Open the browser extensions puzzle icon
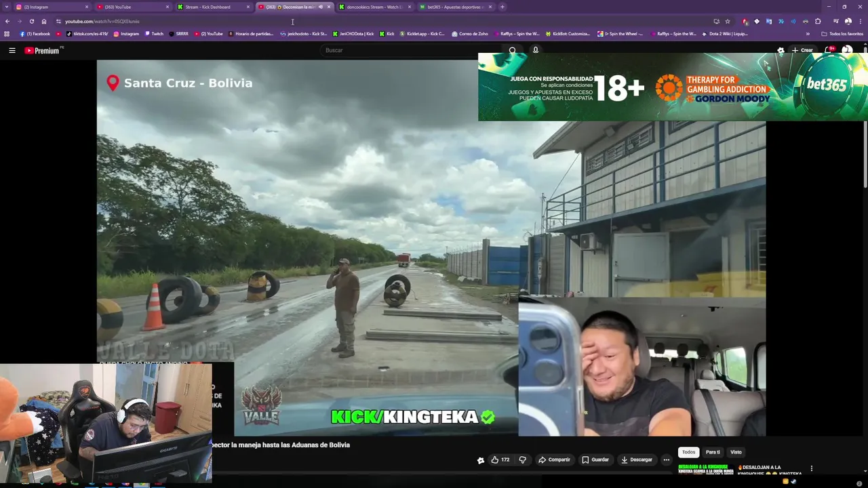Viewport: 868px width, 488px height. tap(818, 21)
